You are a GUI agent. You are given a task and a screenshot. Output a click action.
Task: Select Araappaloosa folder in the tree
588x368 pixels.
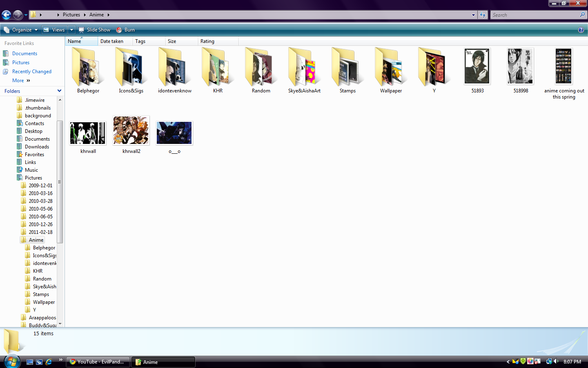tap(42, 318)
